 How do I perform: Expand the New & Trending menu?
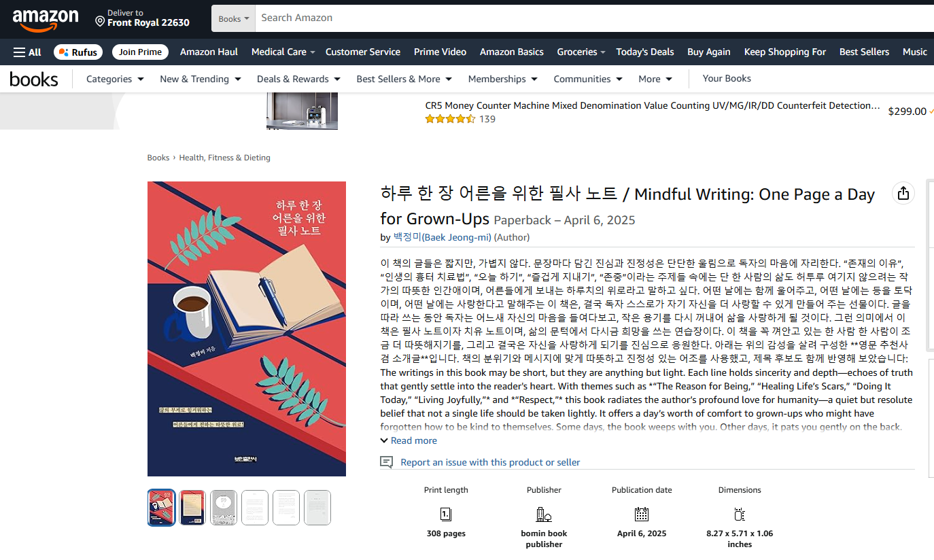[201, 79]
